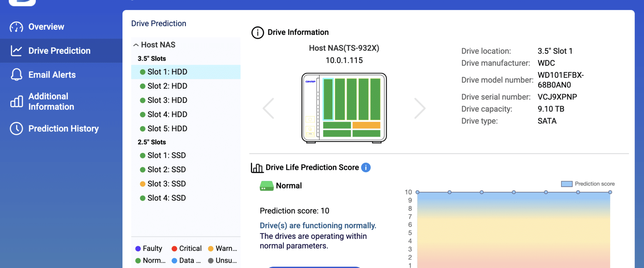
Task: Click 'Drive(s) are functioning normally.' text
Action: (318, 226)
